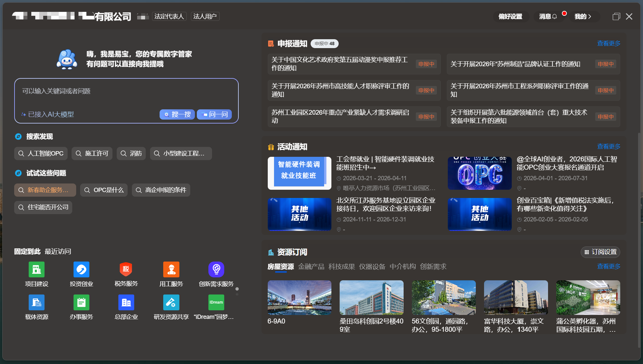Open 创新需求服务 lightbulb icon

point(216,269)
